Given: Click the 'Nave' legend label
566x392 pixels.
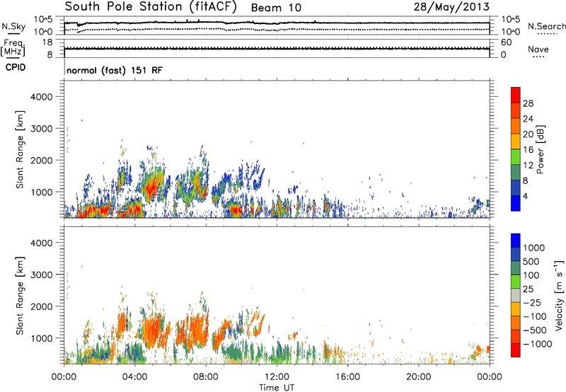Looking at the screenshot, I should coord(538,49).
